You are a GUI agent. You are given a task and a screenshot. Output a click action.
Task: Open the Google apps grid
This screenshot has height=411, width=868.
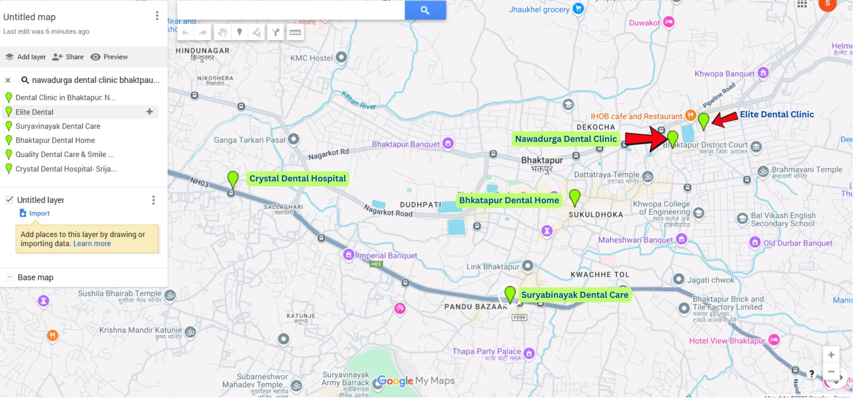(802, 4)
